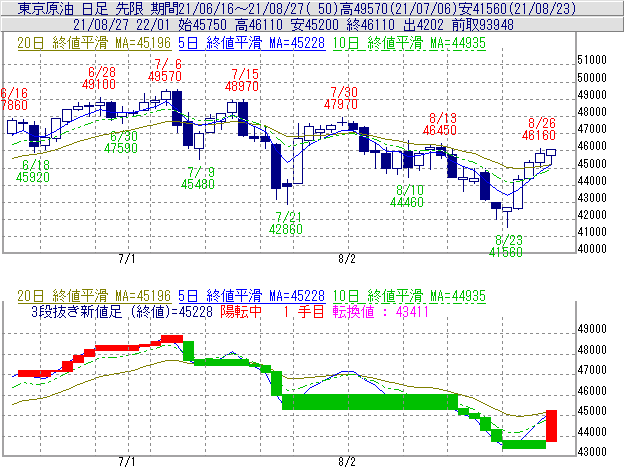Select the 8/10 44460 low label
Screen dimensions: 624x475
pyautogui.click(x=407, y=196)
